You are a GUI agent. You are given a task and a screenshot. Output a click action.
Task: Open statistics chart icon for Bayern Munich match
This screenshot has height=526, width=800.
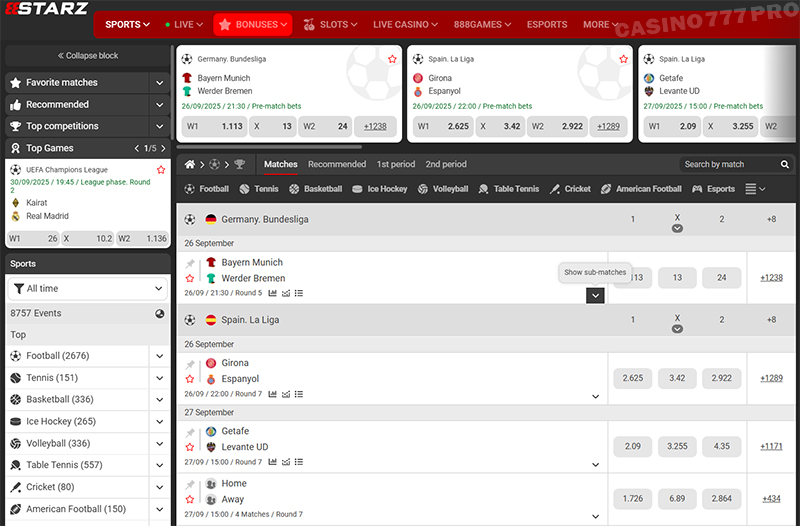[x=272, y=293]
